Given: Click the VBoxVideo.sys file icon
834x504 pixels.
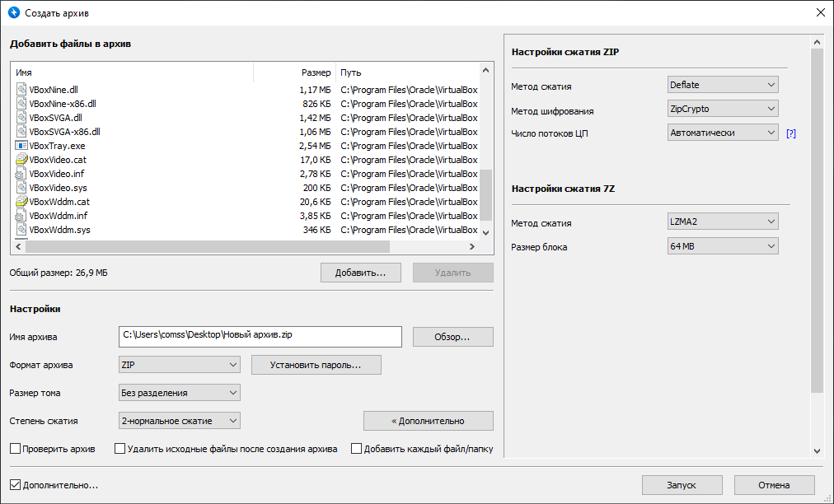Looking at the screenshot, I should [x=21, y=187].
